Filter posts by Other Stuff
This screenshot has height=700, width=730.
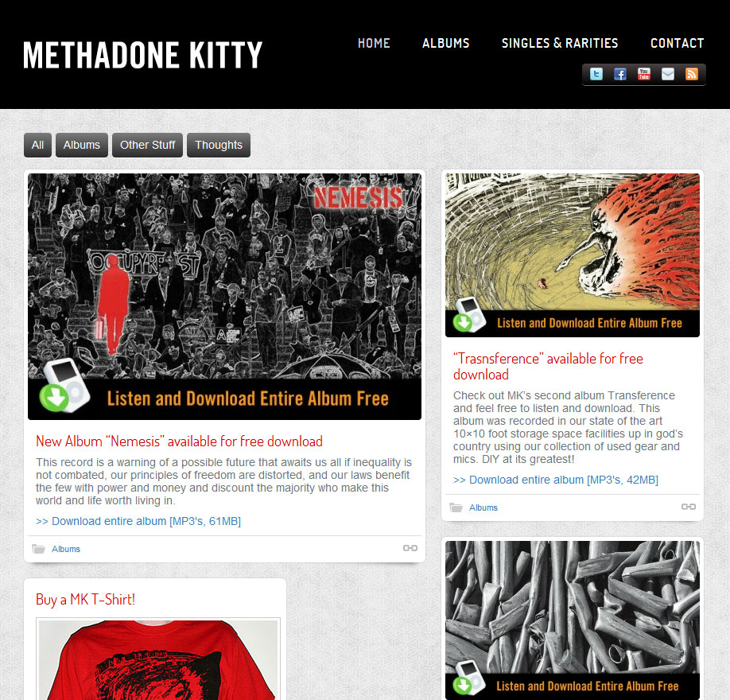(148, 145)
